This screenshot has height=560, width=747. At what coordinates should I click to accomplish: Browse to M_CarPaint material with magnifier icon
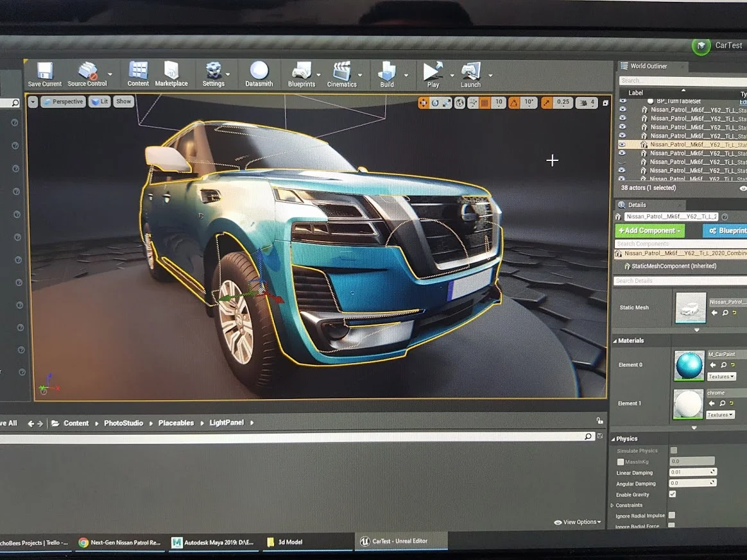724,365
